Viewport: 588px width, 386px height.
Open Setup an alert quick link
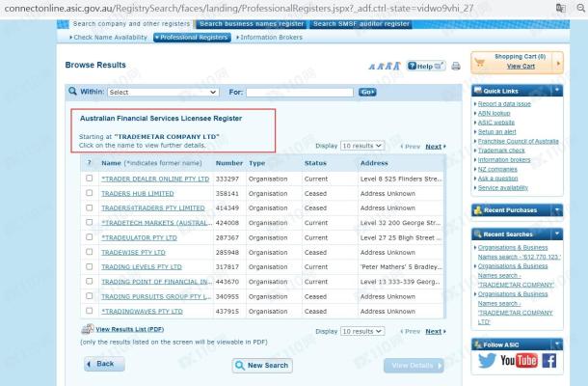point(496,132)
